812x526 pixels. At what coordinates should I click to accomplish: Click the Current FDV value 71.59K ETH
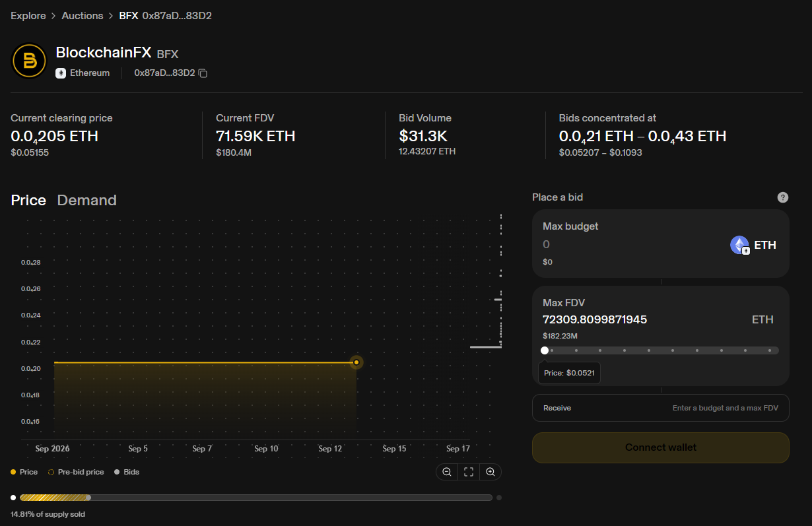pos(255,137)
